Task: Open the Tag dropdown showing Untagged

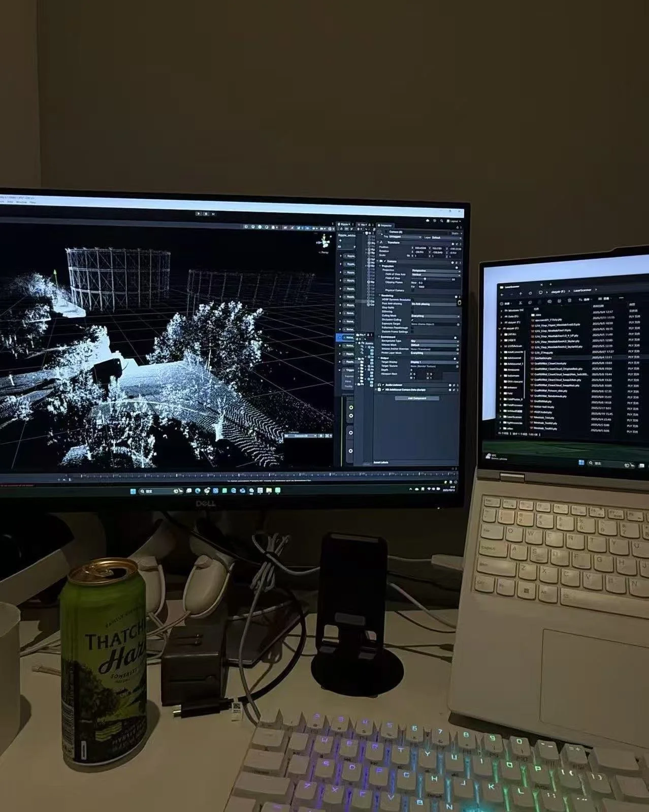Action: coord(405,236)
